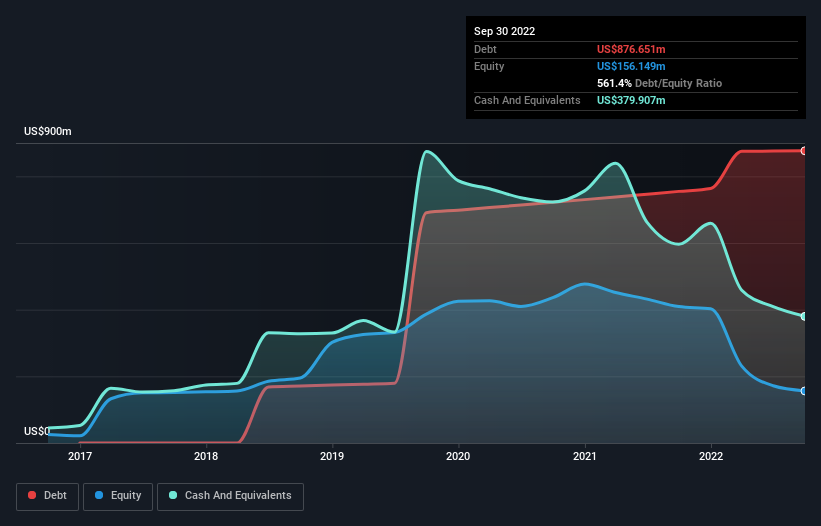The width and height of the screenshot is (821, 526).
Task: Click the US$900m axis label
Action: 48,131
